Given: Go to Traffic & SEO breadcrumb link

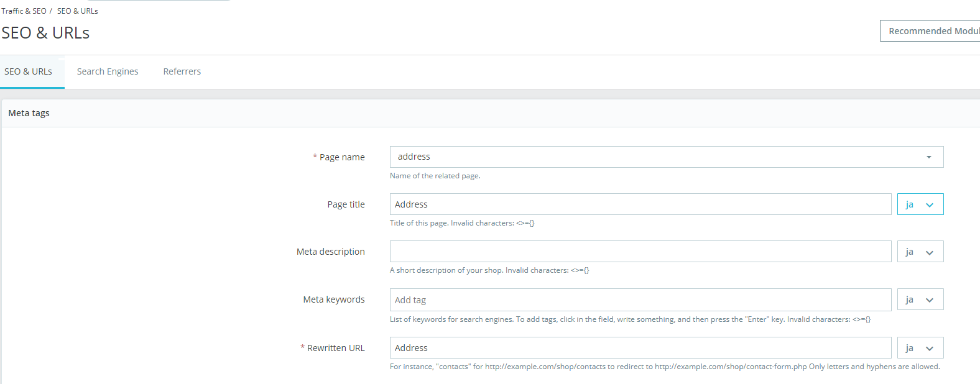Looking at the screenshot, I should pyautogui.click(x=24, y=11).
